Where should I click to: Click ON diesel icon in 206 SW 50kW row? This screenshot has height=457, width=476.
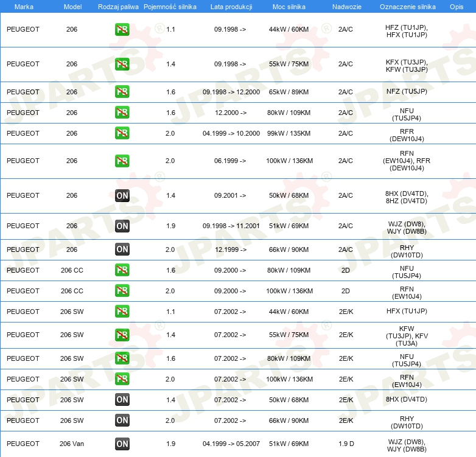[122, 399]
